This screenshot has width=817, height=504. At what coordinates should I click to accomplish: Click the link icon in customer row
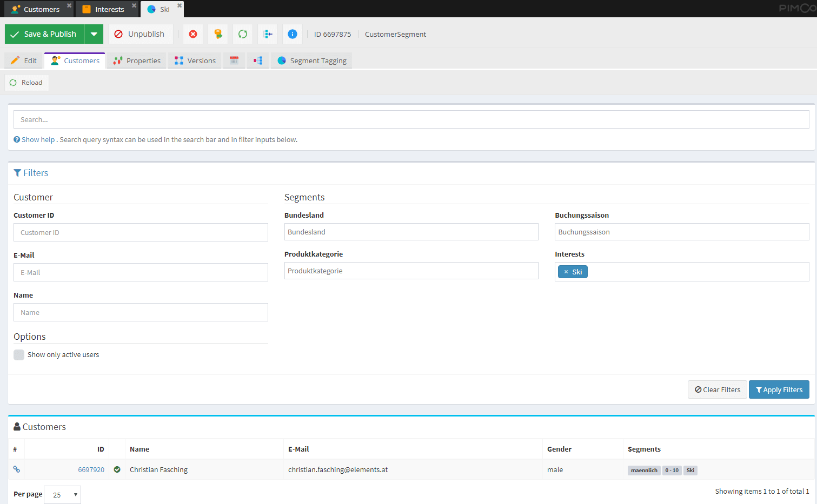click(17, 469)
